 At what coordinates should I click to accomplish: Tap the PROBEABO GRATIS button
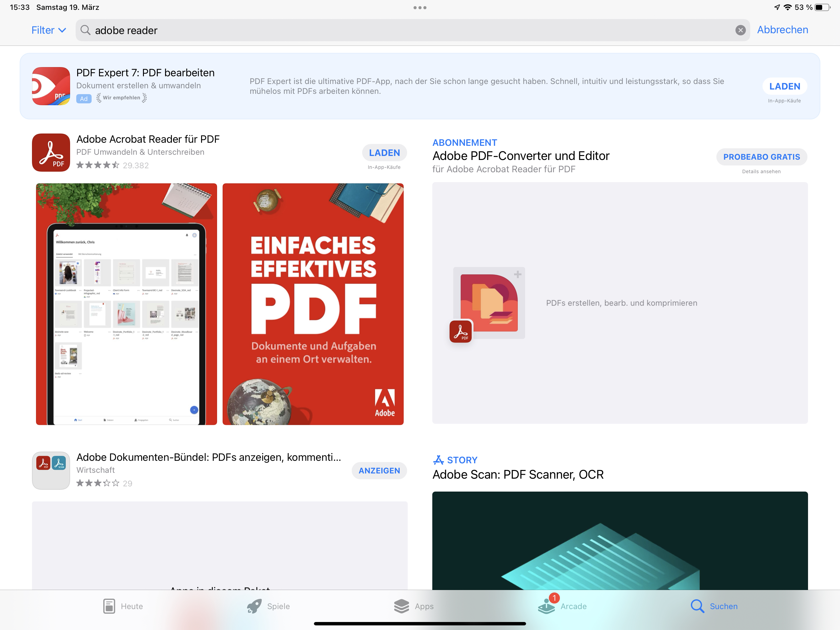pyautogui.click(x=761, y=157)
